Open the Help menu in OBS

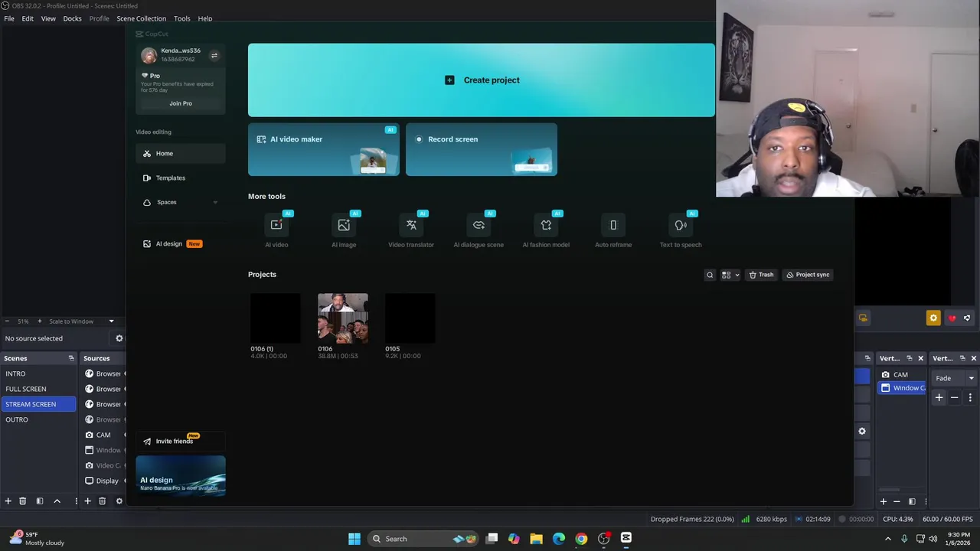[x=205, y=18]
